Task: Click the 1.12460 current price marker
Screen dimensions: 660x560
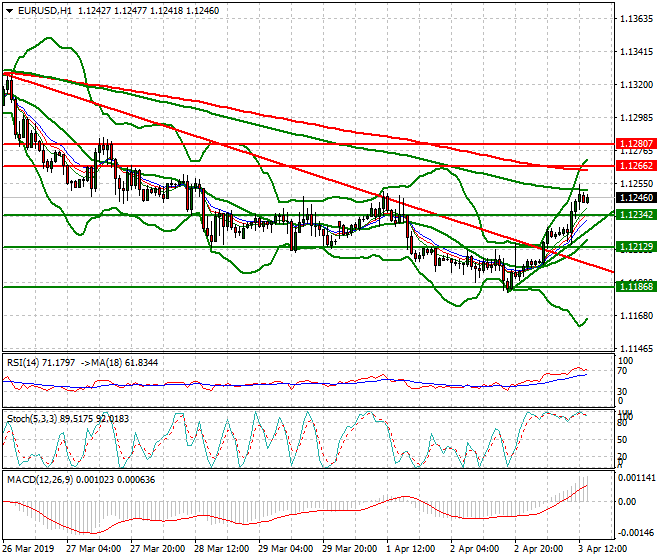Action: (636, 198)
